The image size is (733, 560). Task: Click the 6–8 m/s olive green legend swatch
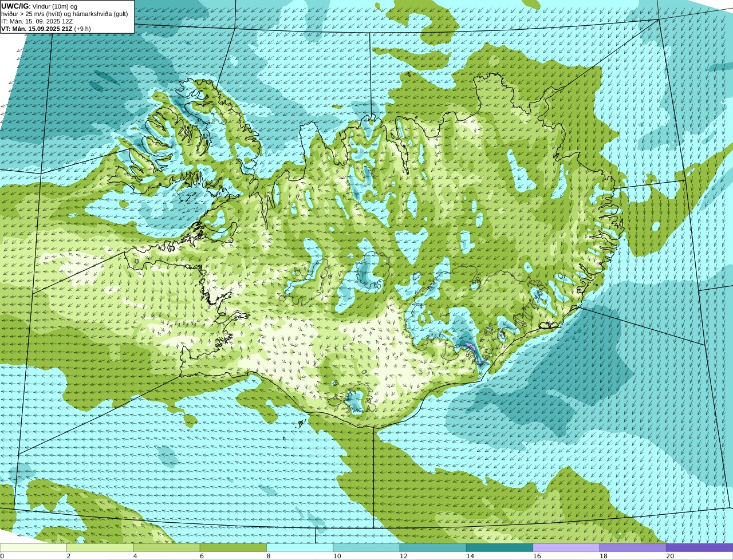point(233,547)
